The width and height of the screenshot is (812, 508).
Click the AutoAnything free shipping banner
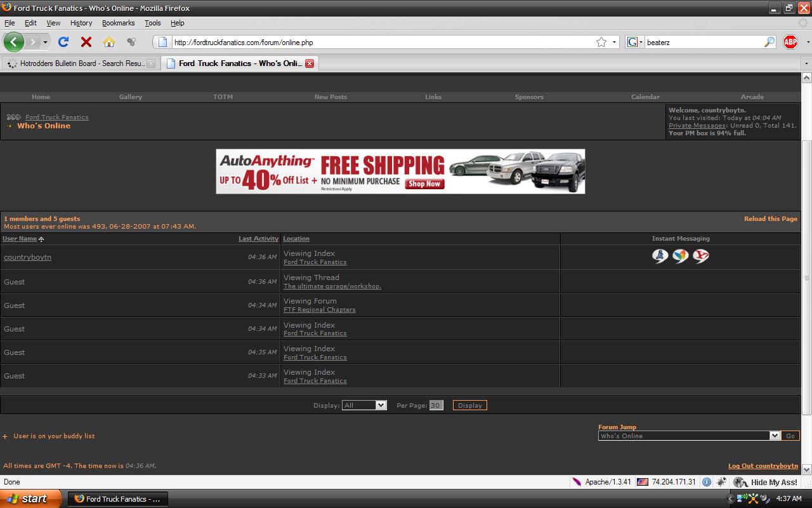pos(400,171)
